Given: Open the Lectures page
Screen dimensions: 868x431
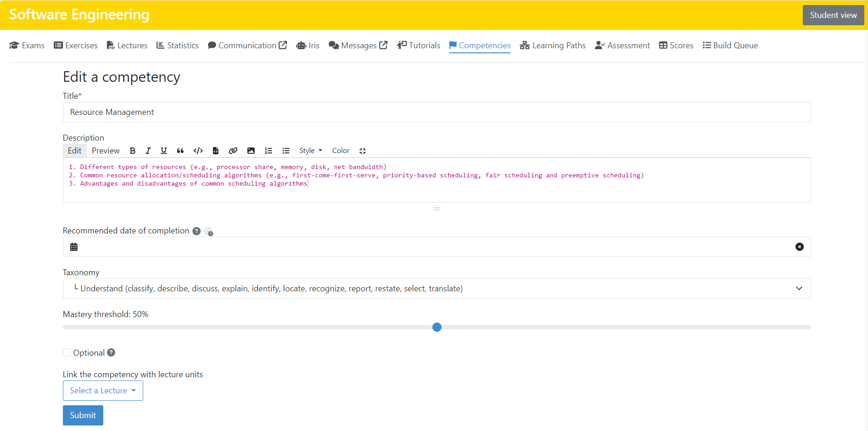Looking at the screenshot, I should (127, 45).
